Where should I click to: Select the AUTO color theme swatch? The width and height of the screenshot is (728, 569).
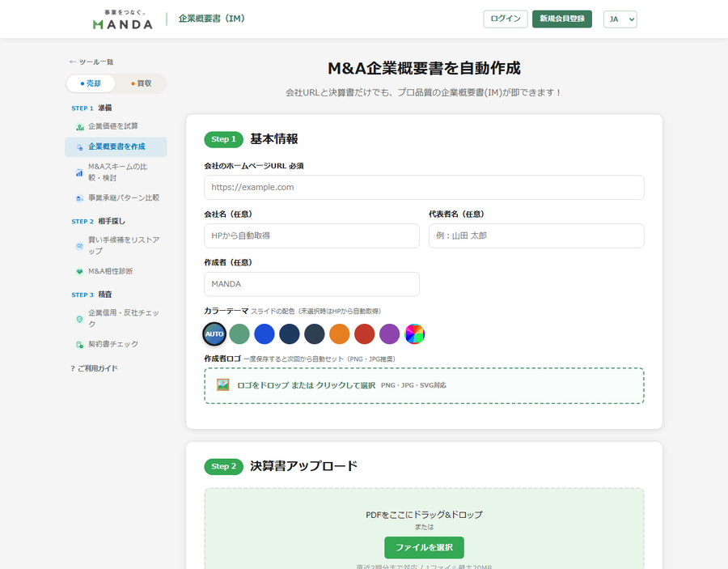214,334
